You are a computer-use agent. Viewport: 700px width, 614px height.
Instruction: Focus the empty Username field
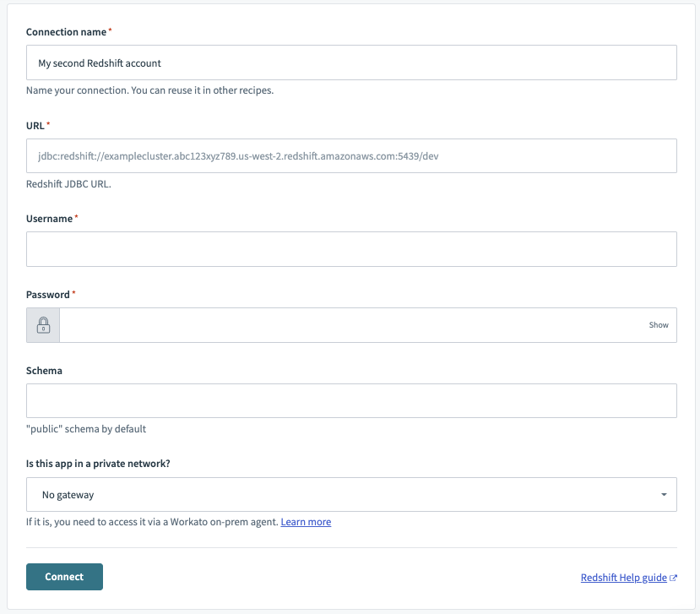click(x=350, y=248)
